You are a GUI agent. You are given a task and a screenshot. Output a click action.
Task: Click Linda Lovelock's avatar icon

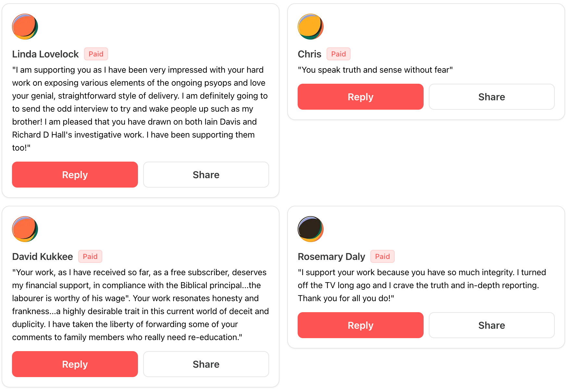point(25,27)
